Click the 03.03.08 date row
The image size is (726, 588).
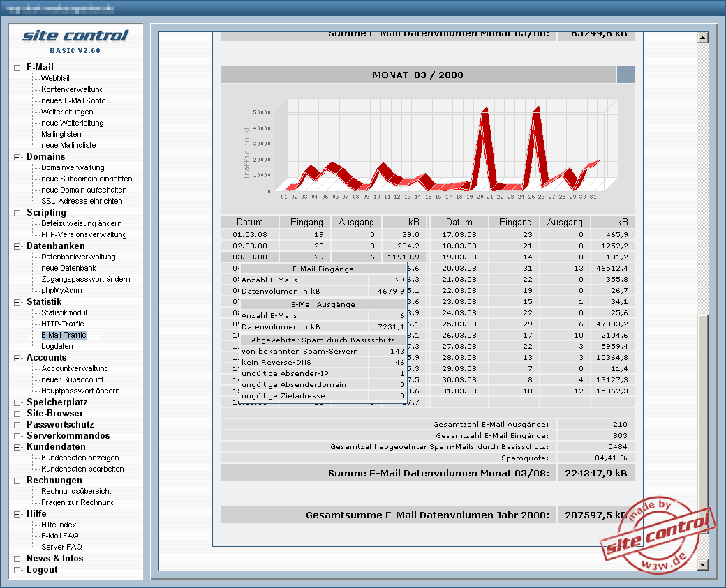click(325, 257)
